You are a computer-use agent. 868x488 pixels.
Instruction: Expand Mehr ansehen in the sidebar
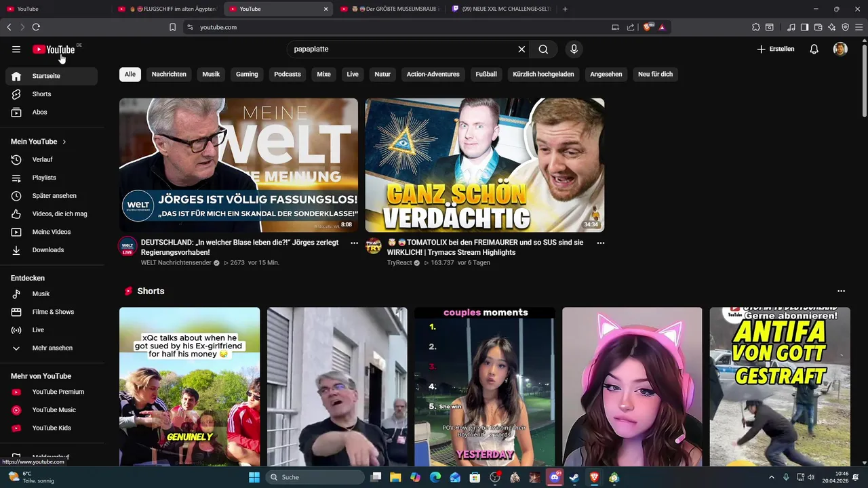(x=52, y=348)
